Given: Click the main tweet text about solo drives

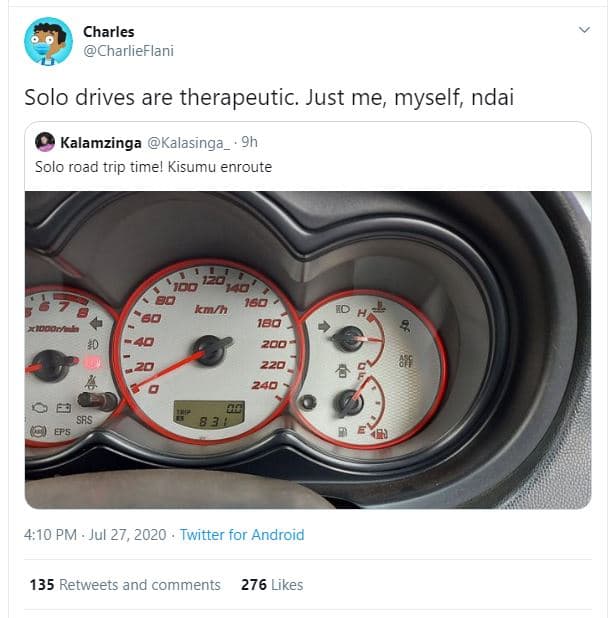Looking at the screenshot, I should click(x=269, y=97).
